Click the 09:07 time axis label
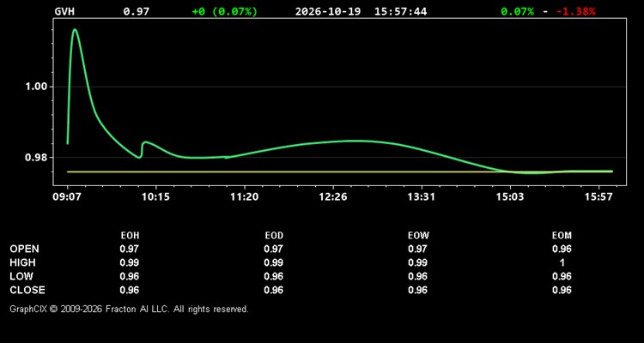This screenshot has width=644, height=343. [67, 197]
